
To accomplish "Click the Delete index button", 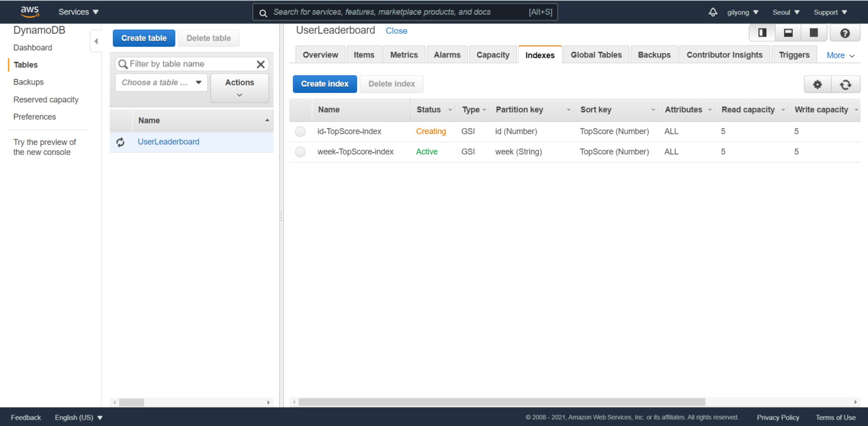I will [x=391, y=84].
